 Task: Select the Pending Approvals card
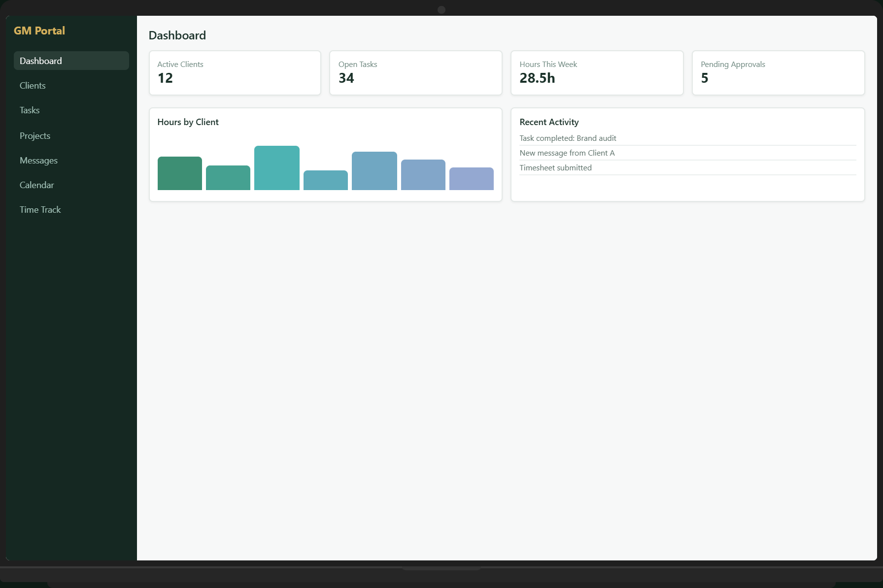(x=779, y=73)
